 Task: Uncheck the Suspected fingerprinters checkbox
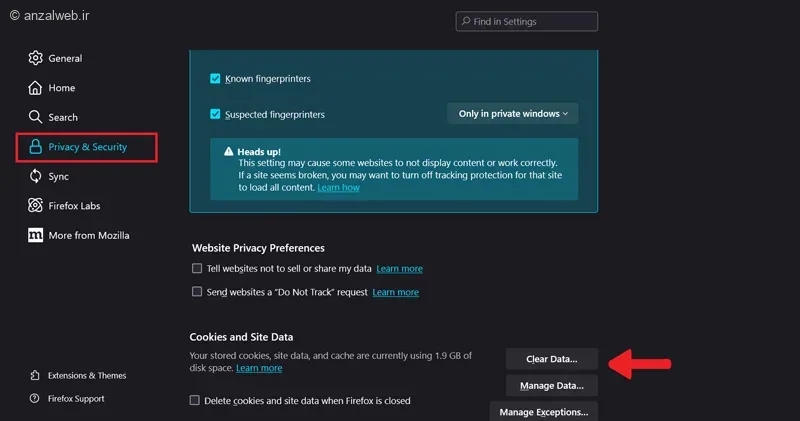coord(215,115)
